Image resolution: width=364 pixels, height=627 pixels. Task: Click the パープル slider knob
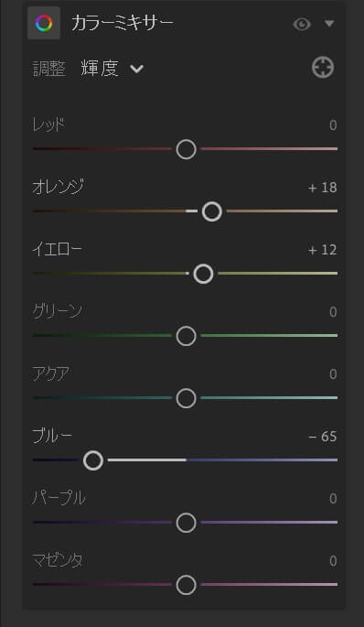[187, 523]
